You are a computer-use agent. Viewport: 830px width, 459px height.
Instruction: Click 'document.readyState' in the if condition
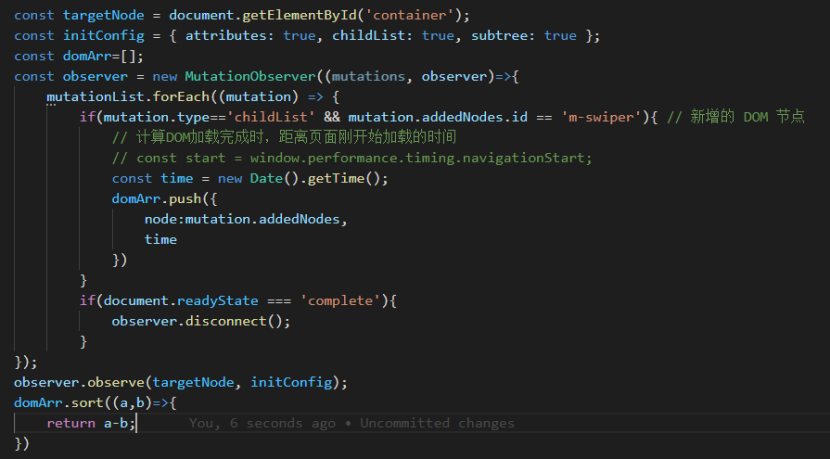[x=181, y=301]
